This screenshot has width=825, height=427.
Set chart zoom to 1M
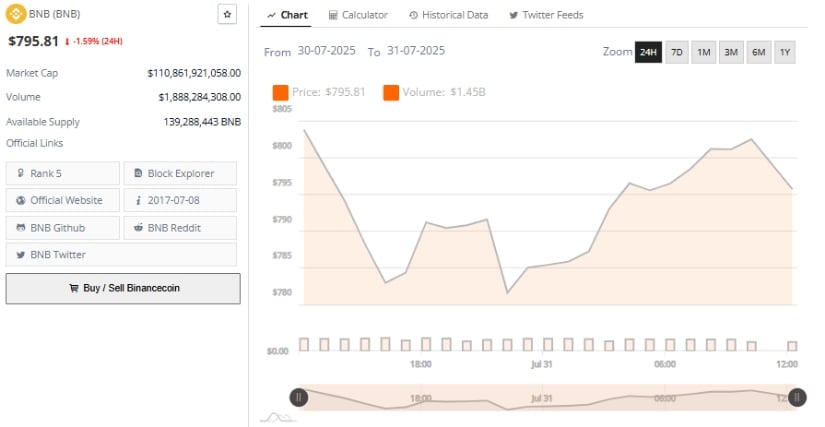tap(703, 52)
